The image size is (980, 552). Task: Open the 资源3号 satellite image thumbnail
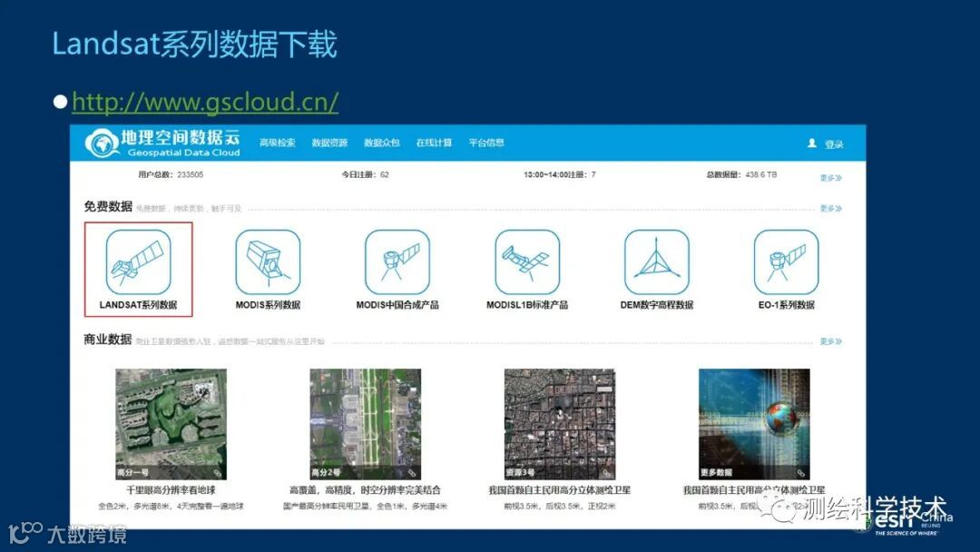pos(560,424)
